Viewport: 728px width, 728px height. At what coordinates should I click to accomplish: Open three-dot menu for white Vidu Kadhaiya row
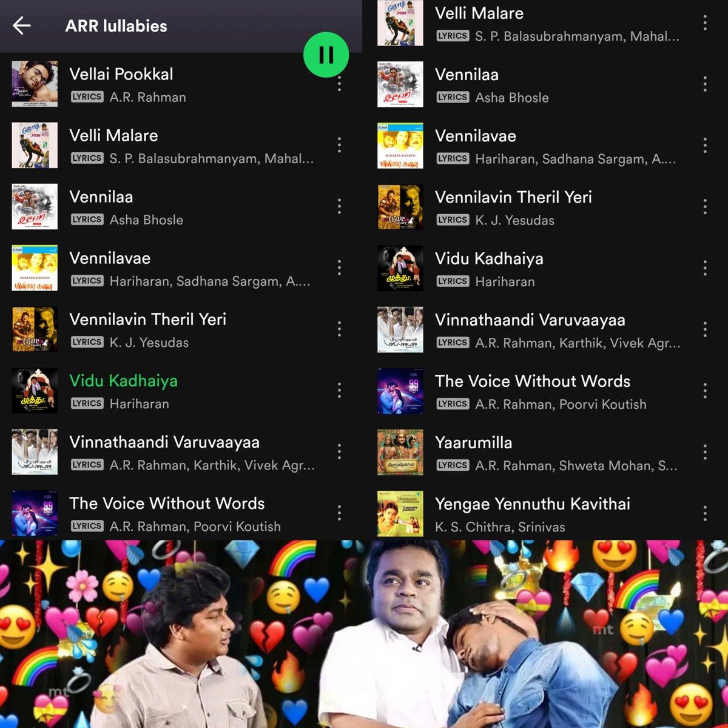click(x=705, y=268)
